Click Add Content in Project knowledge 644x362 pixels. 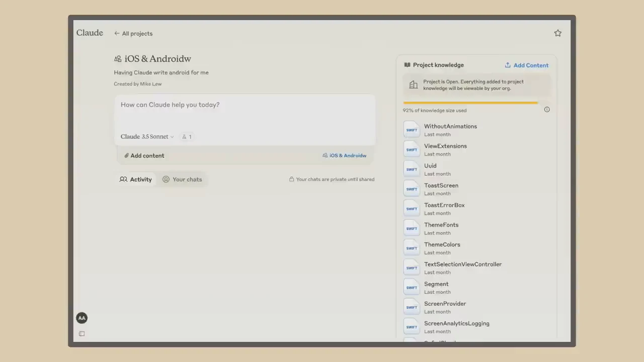coord(527,65)
